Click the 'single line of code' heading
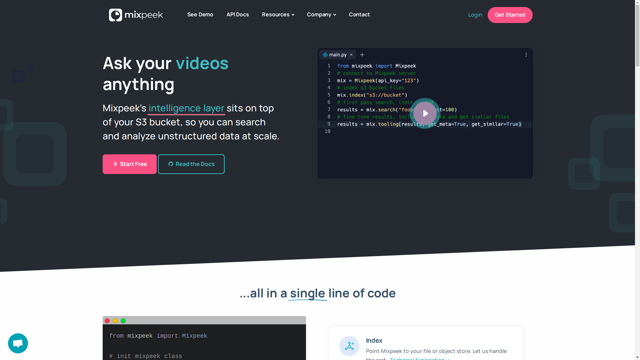Viewport: 640px width, 360px height. pyautogui.click(x=318, y=293)
